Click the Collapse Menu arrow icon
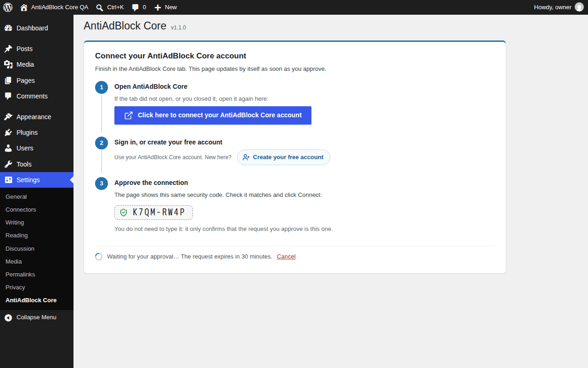The width and height of the screenshot is (588, 368). [8, 317]
